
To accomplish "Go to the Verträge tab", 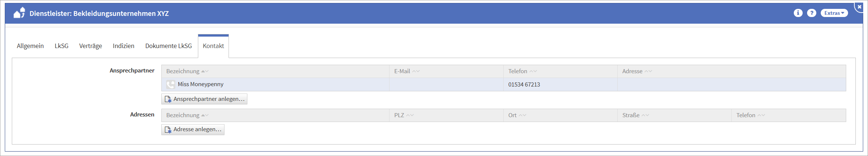I will (90, 46).
